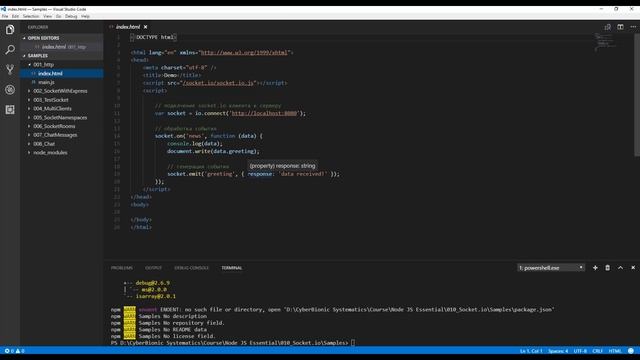This screenshot has width=640, height=360.
Task: Open the editor More Actions ellipsis
Action: pos(633,27)
